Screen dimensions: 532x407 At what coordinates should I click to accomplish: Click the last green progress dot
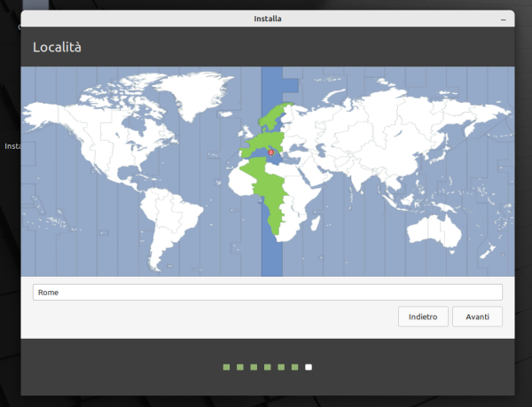(294, 366)
